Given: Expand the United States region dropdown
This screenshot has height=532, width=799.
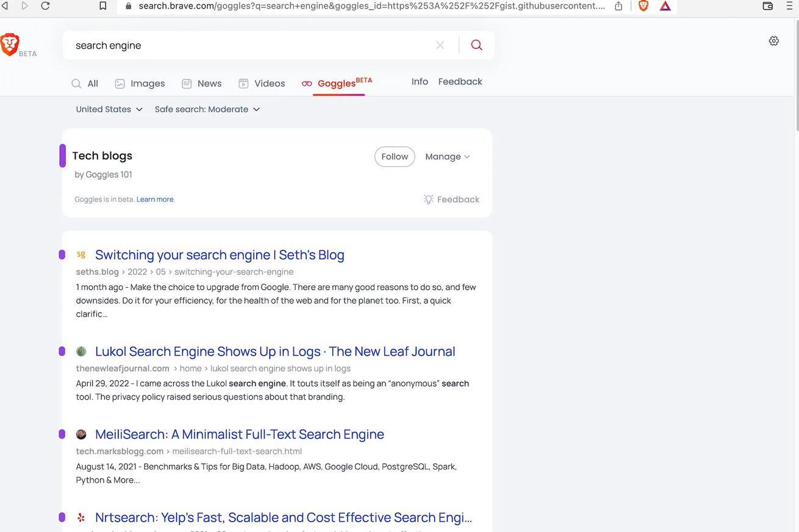Looking at the screenshot, I should click(109, 109).
